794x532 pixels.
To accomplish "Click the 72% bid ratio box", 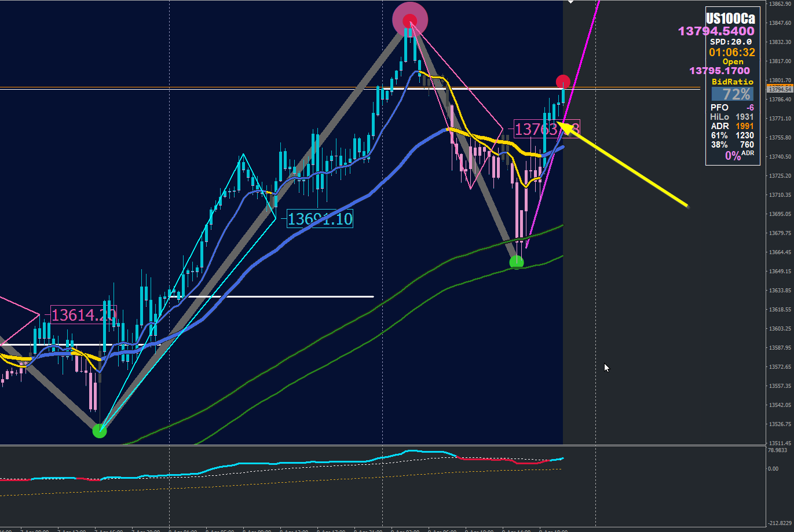I will pos(732,94).
